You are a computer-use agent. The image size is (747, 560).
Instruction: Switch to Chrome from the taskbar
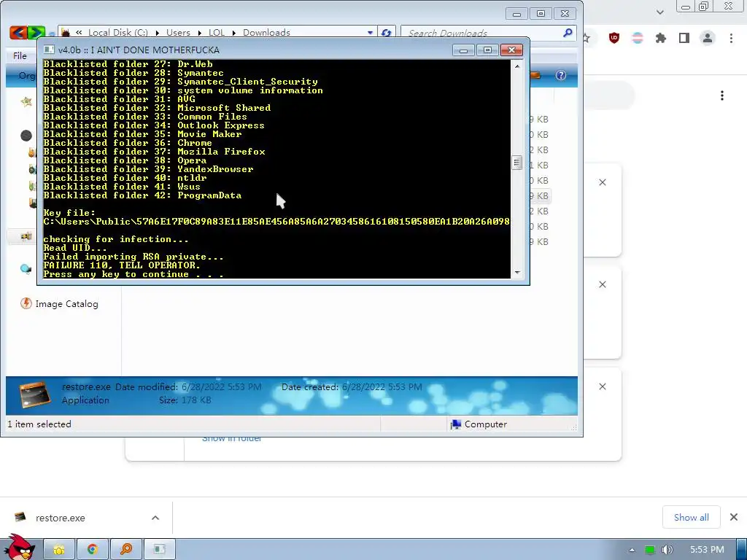point(93,550)
